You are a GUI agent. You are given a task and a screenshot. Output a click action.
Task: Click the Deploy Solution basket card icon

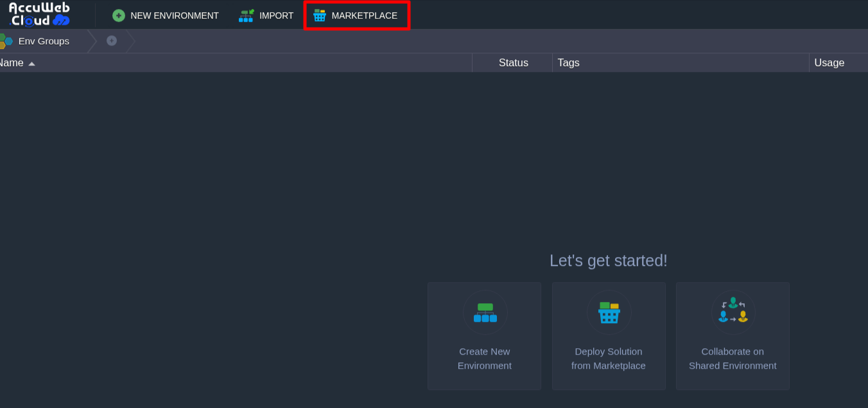(x=609, y=313)
